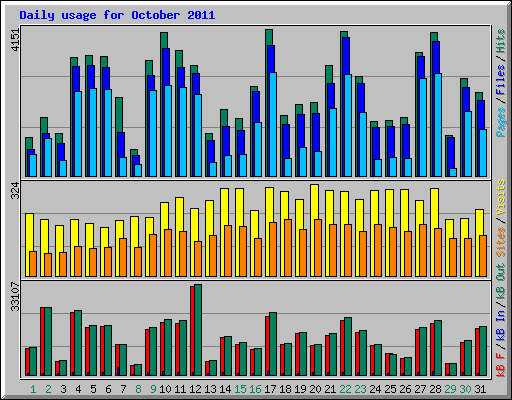This screenshot has height=400, width=512.
Task: Click day 17 on the date axis
Action: pos(270,389)
